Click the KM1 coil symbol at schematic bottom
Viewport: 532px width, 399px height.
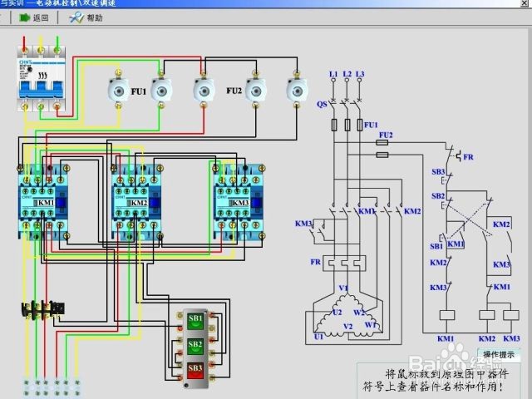pyautogui.click(x=447, y=315)
